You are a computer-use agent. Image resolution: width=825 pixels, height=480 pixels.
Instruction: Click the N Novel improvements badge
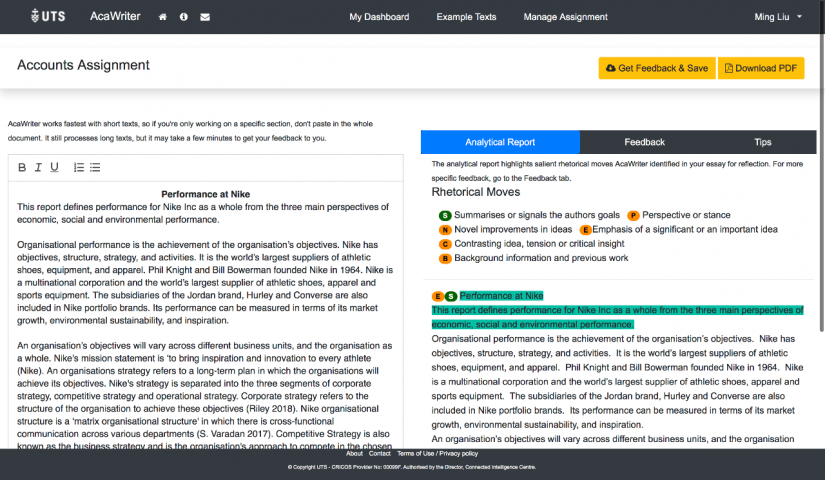(x=445, y=229)
